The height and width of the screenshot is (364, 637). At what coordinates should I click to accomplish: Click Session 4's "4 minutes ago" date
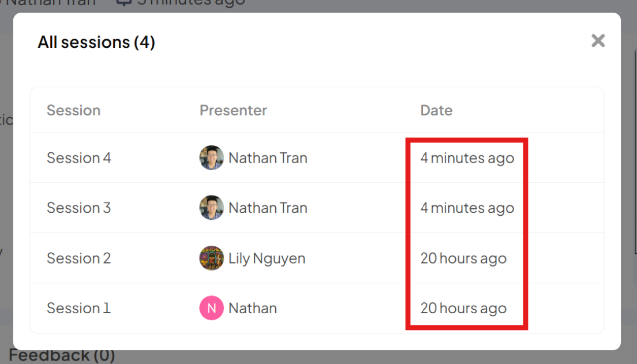(x=467, y=157)
